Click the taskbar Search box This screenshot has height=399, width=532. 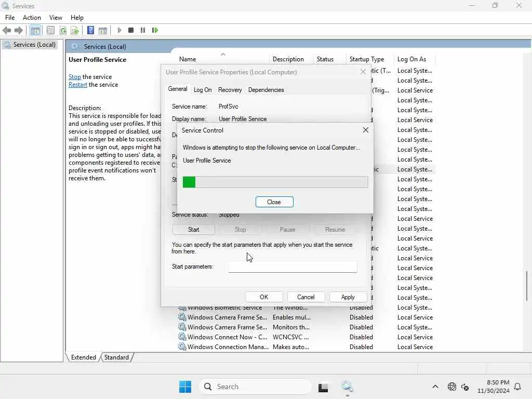(255, 387)
